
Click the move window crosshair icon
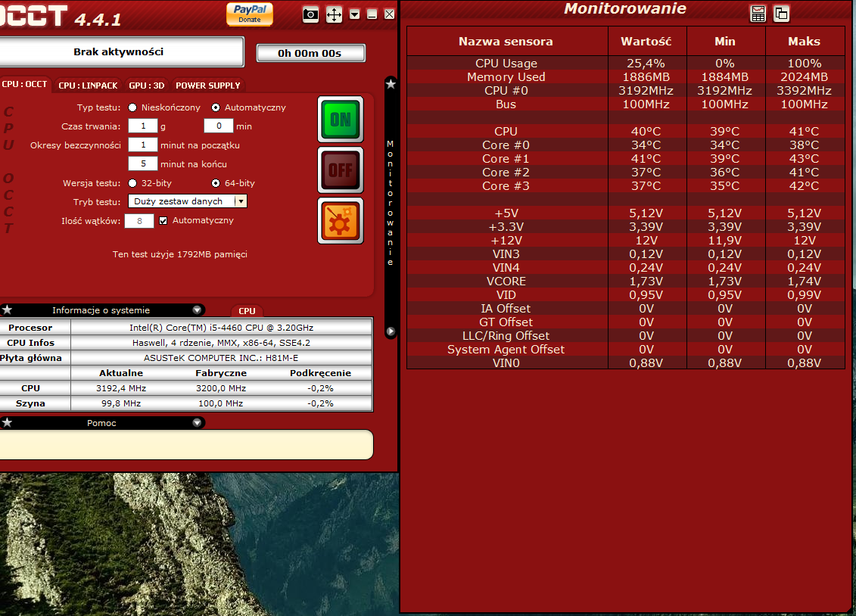tap(334, 14)
